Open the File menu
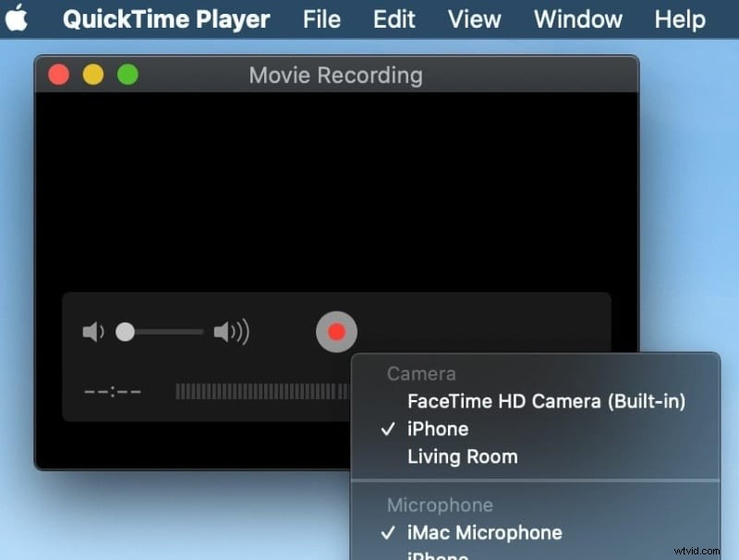The height and width of the screenshot is (560, 739). coord(321,18)
